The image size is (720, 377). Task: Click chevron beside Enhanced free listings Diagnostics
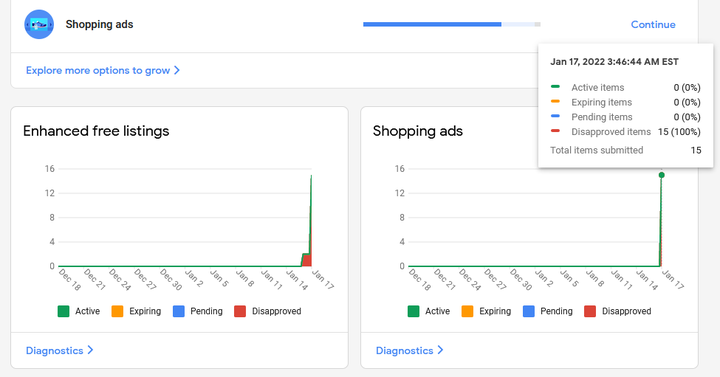pyautogui.click(x=90, y=350)
